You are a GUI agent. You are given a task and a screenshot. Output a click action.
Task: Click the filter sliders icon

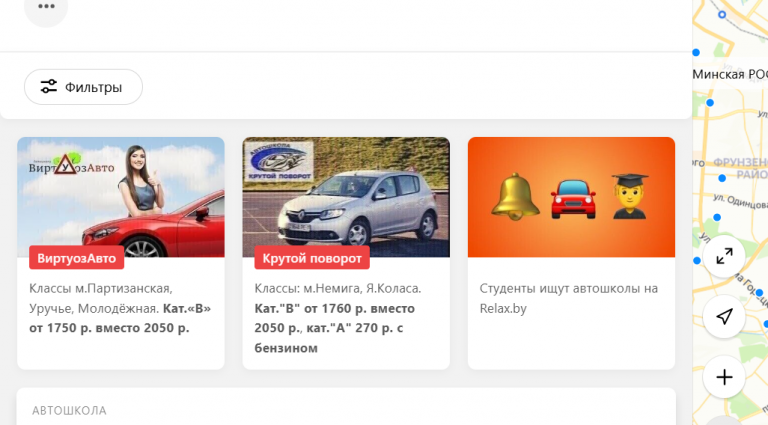(48, 87)
